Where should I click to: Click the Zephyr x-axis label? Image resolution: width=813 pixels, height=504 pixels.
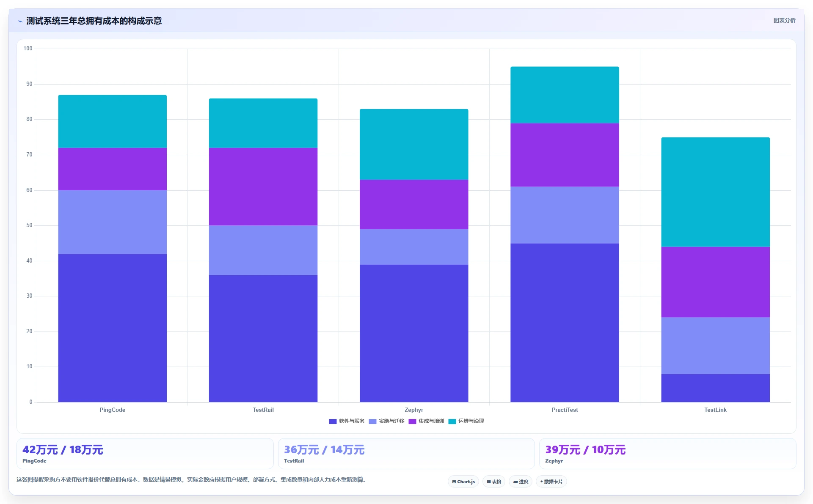click(x=414, y=410)
